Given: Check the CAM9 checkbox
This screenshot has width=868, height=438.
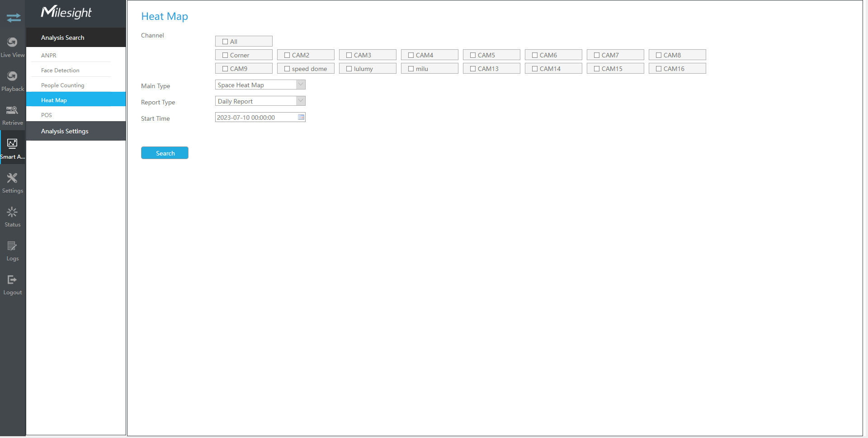Looking at the screenshot, I should [225, 69].
